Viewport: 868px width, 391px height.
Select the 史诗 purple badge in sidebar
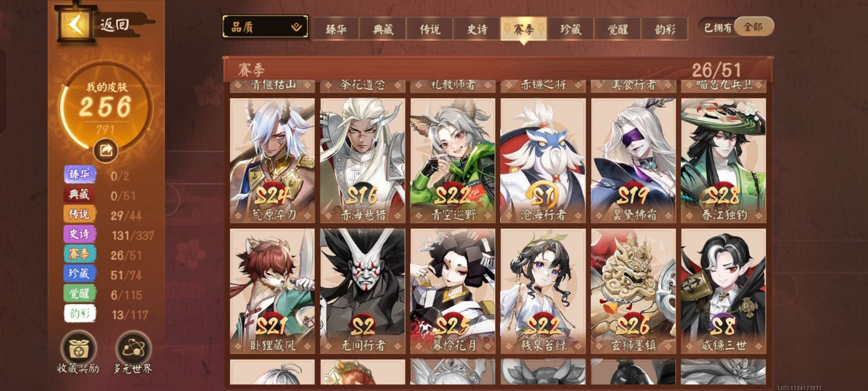pyautogui.click(x=80, y=234)
